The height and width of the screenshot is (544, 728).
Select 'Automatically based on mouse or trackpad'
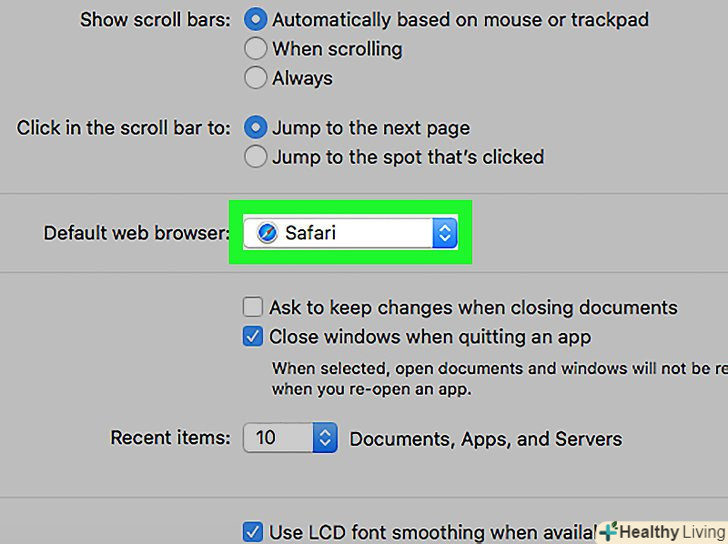[x=256, y=19]
